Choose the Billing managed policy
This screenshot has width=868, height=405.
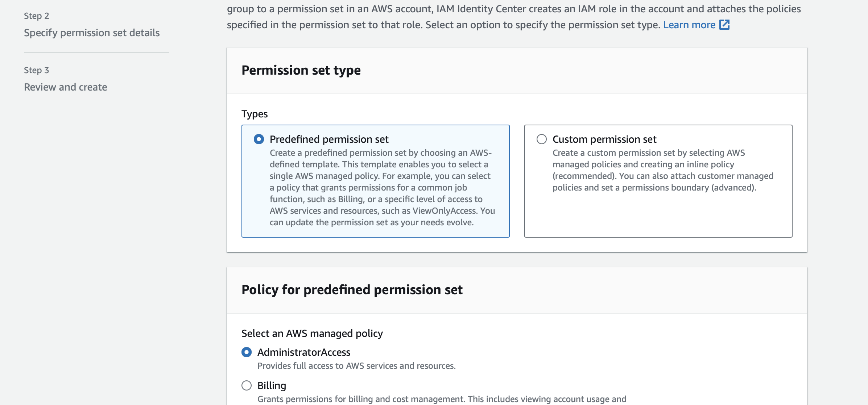point(247,385)
